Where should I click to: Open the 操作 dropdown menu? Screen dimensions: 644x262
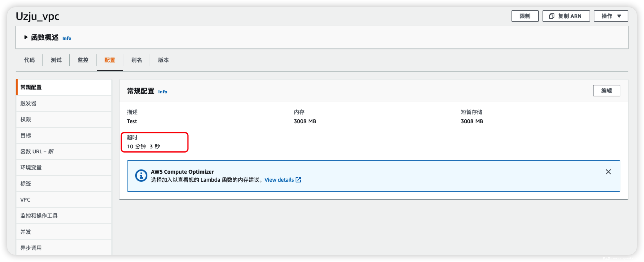click(x=610, y=16)
